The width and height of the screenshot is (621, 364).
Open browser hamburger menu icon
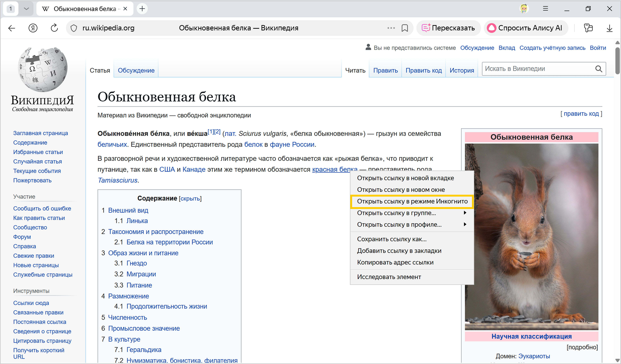(545, 9)
